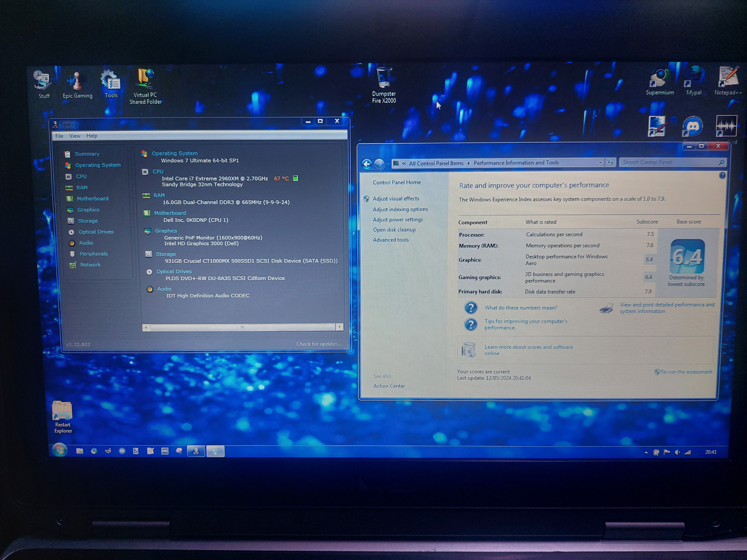Click Optical Drives heading in summary pane

pyautogui.click(x=174, y=271)
